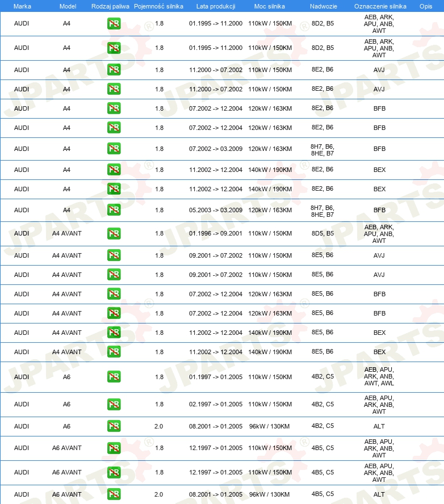Select date cell 01.1997 -> 01.2005
444x504 pixels.
click(x=216, y=377)
